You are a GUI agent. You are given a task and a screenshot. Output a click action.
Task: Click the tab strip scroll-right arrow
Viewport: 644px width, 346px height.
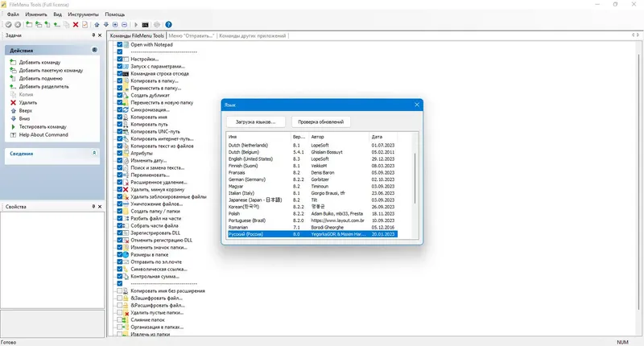point(638,35)
